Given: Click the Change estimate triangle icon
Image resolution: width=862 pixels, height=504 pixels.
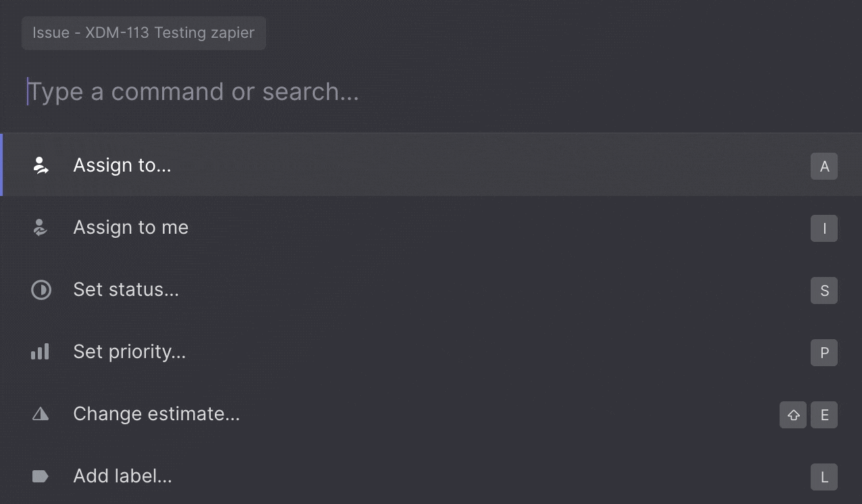Looking at the screenshot, I should click(41, 414).
